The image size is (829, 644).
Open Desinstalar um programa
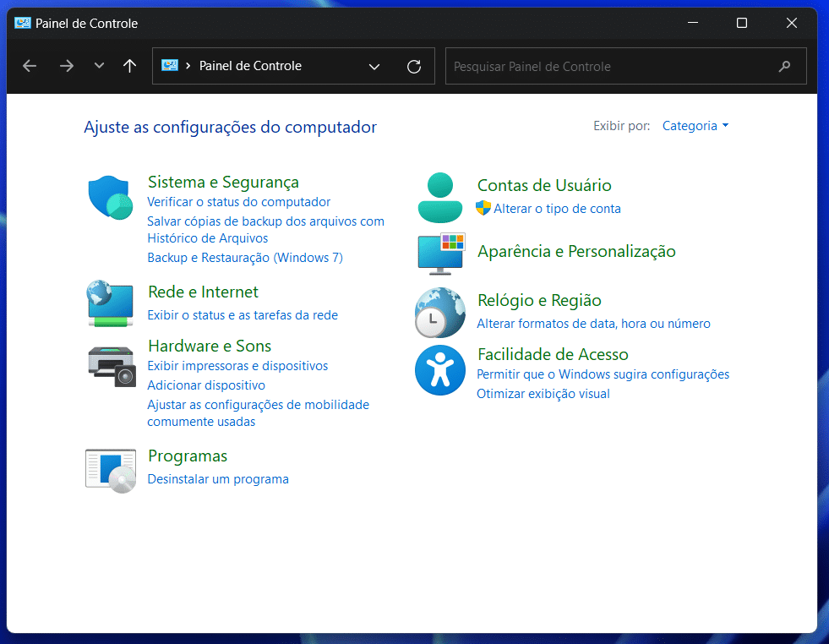218,478
